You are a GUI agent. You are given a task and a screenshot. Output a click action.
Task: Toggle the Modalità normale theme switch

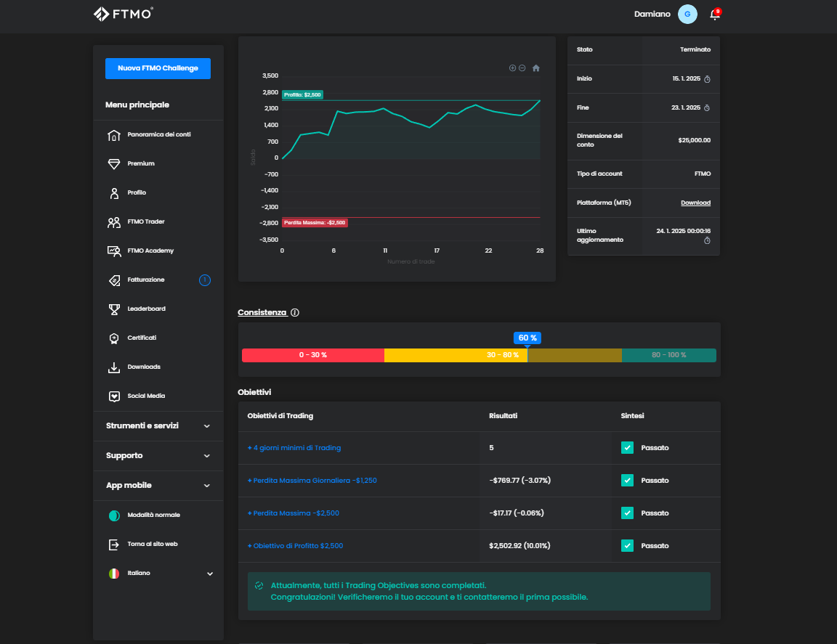click(113, 515)
